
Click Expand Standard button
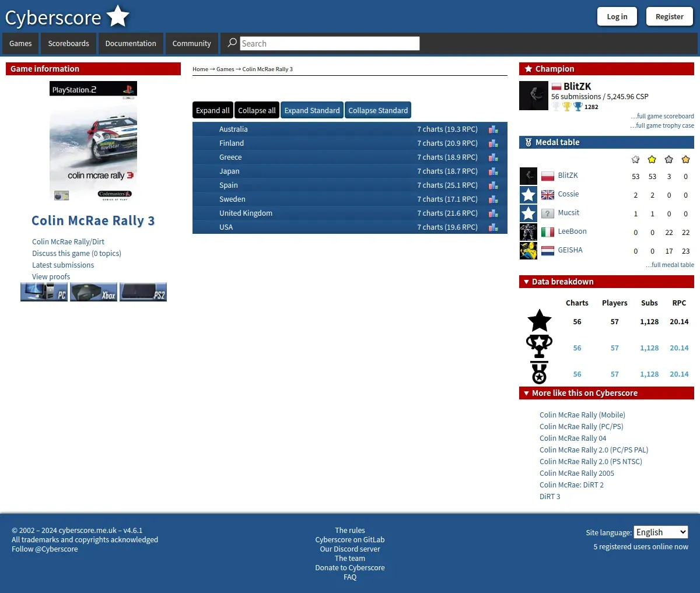click(x=312, y=110)
